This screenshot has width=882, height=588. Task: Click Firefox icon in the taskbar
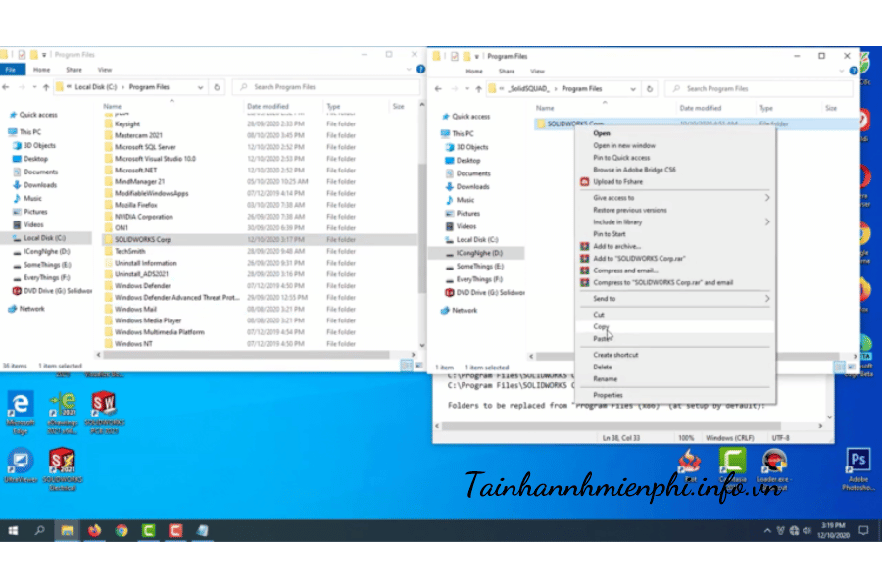[x=95, y=531]
